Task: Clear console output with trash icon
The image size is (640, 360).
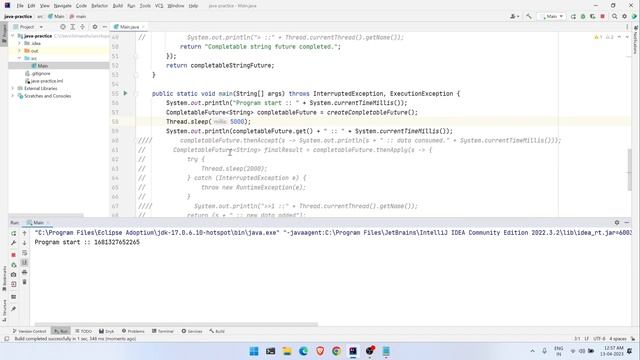Action: tap(24, 282)
